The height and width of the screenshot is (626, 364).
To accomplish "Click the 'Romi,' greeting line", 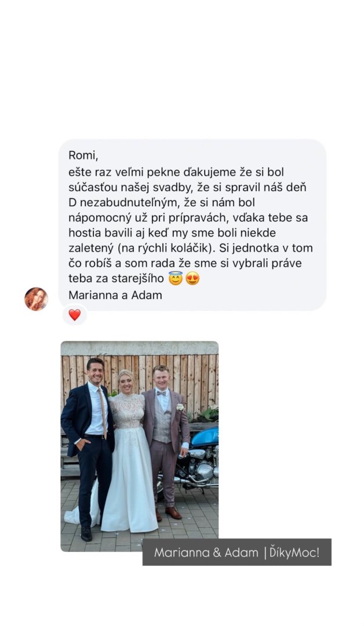I will (83, 156).
